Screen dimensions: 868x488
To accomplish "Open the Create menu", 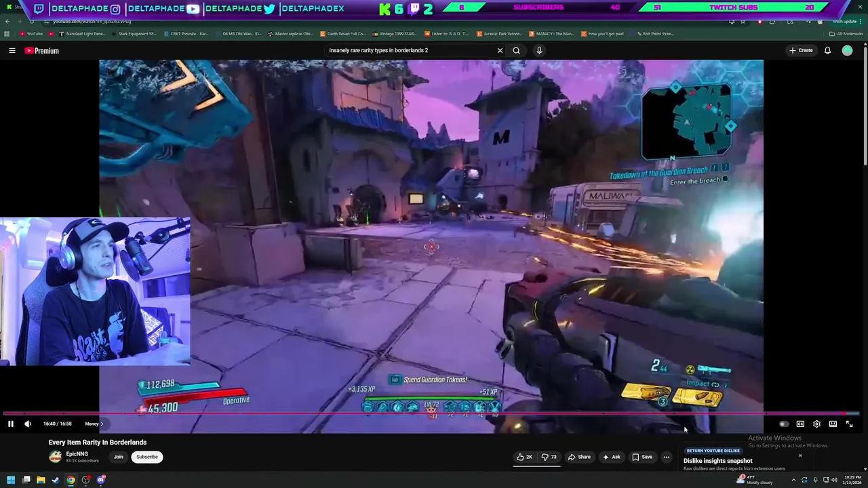I will coord(801,50).
